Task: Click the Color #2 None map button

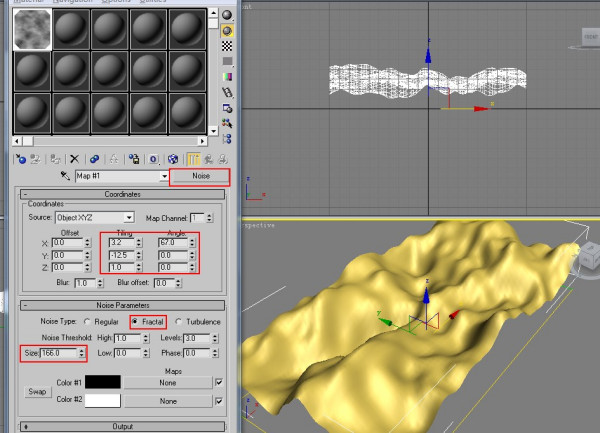Action: tap(168, 401)
